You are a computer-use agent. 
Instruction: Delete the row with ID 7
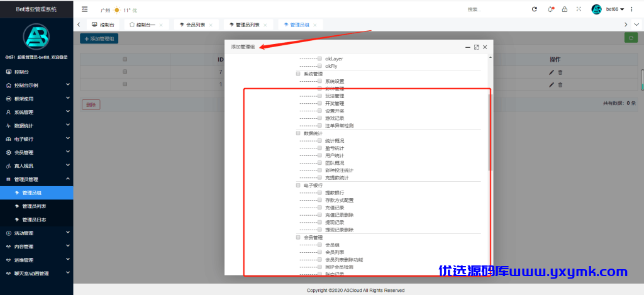[x=560, y=72]
